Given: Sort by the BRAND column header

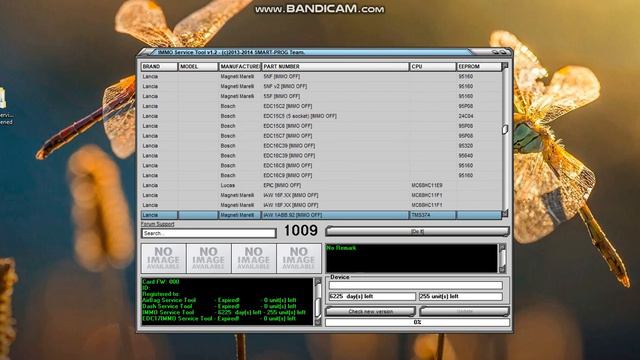Looking at the screenshot, I should pos(159,66).
